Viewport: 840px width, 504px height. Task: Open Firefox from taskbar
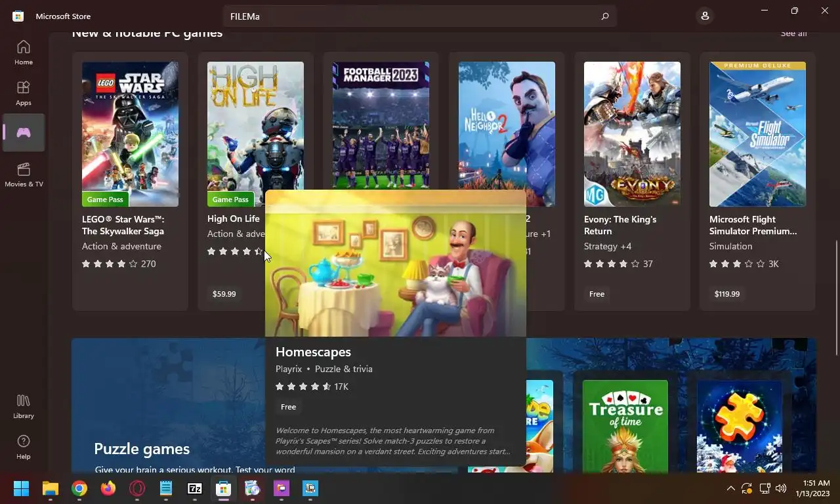click(x=108, y=488)
